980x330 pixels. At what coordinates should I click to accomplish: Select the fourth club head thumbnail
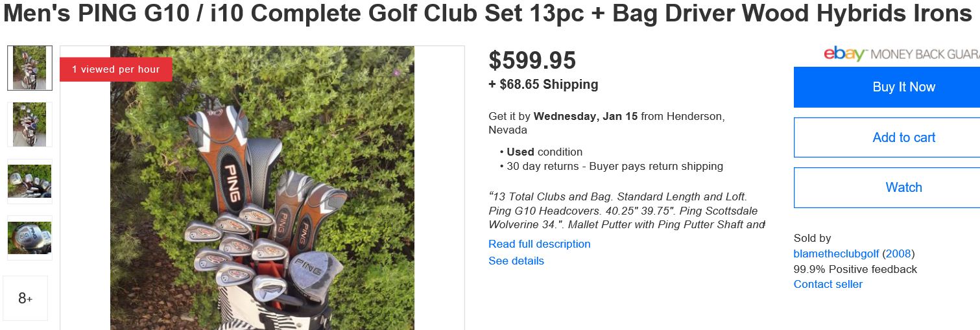pos(30,238)
